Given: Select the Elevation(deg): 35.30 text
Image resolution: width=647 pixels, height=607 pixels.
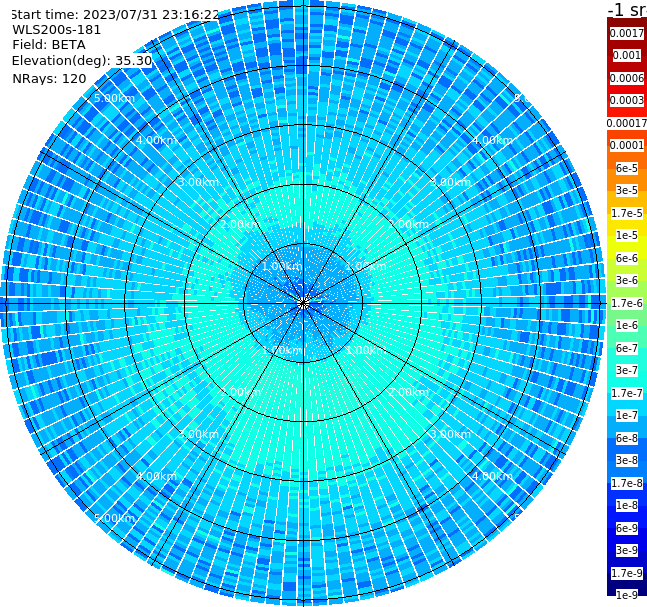Looking at the screenshot, I should pyautogui.click(x=82, y=61).
